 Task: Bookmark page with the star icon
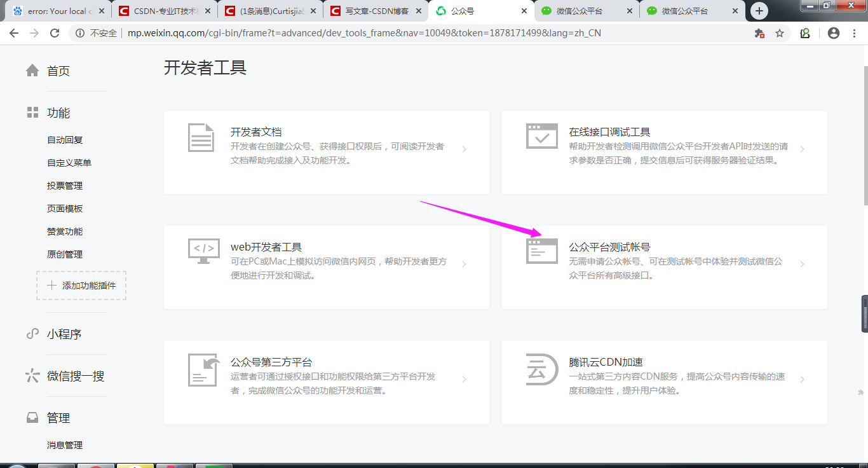pos(780,33)
